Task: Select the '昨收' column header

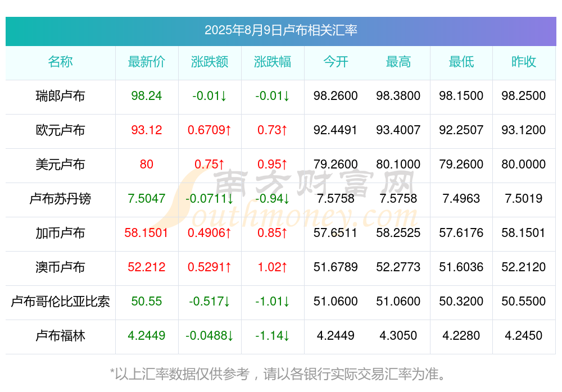Action: (523, 62)
